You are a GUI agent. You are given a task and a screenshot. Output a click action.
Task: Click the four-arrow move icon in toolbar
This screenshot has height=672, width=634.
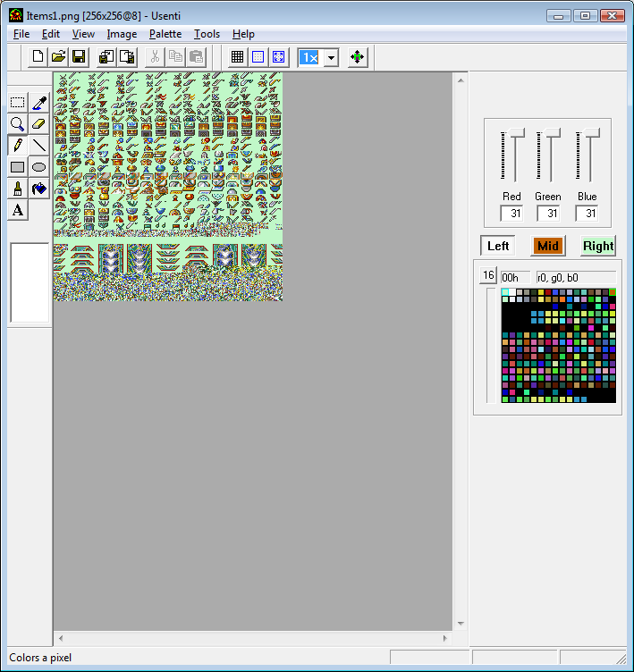pyautogui.click(x=358, y=57)
